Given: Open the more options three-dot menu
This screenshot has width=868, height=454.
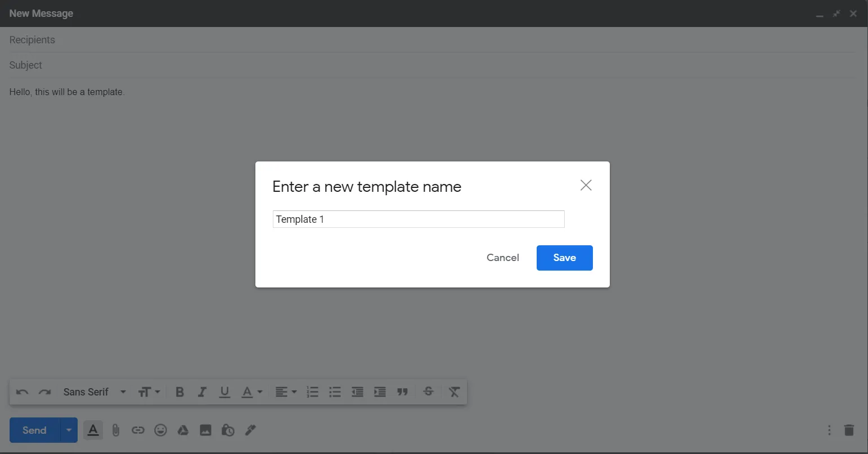Looking at the screenshot, I should point(829,430).
